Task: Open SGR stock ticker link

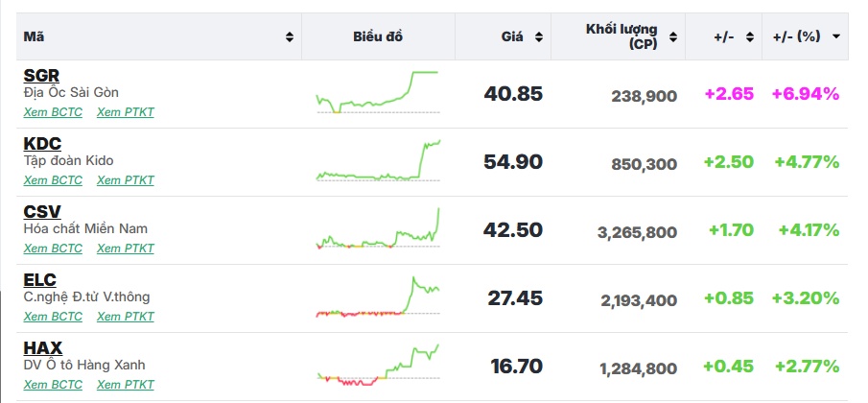Action: coord(41,76)
